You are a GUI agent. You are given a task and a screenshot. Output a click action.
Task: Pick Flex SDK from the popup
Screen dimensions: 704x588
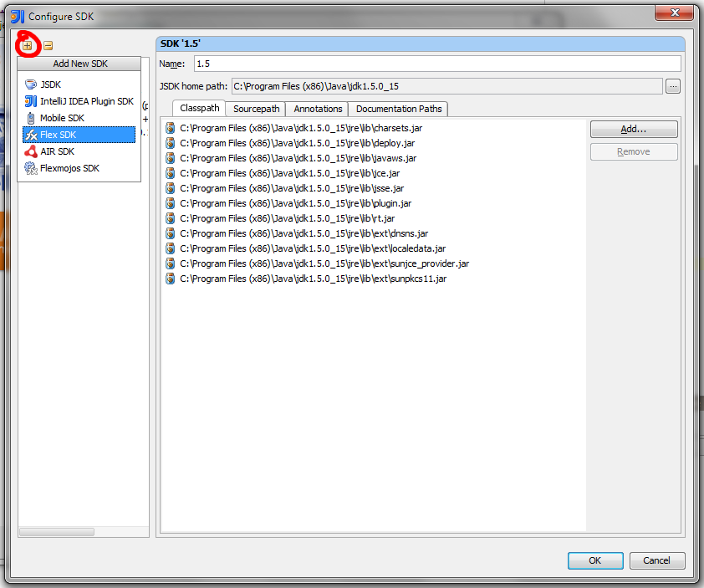(x=79, y=135)
